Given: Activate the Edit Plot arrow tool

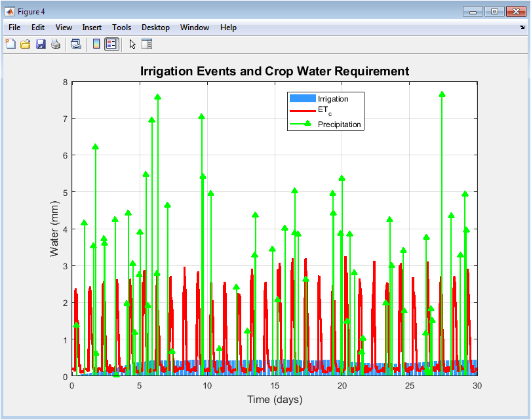Looking at the screenshot, I should coord(132,44).
